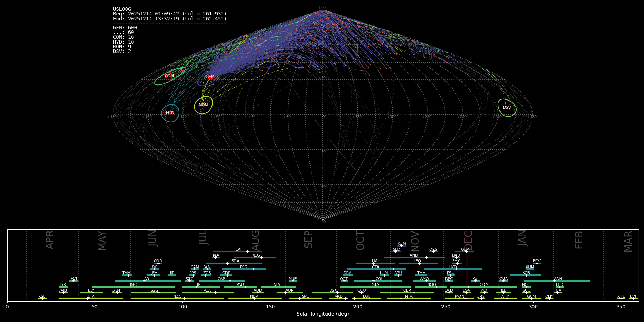Image resolution: width=644 pixels, height=322 pixels.
Task: Click the JUN month label in the timeline
Action: (x=153, y=238)
